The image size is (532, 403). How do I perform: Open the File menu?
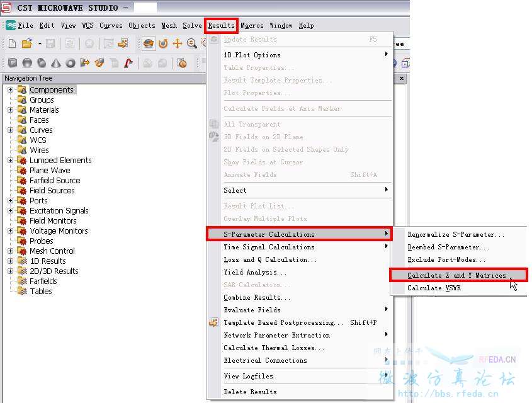coord(25,25)
